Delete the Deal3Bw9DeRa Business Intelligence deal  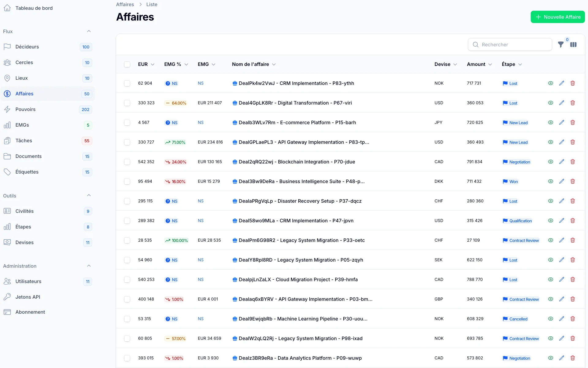click(572, 181)
